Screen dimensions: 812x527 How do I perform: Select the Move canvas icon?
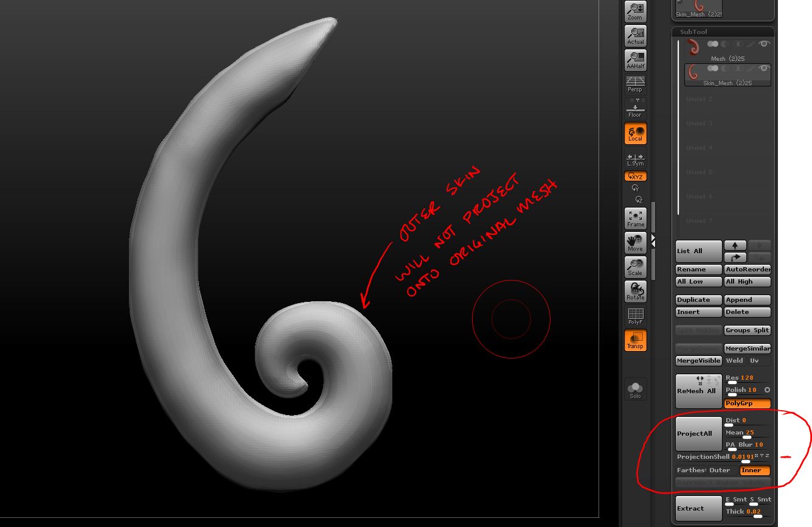tap(635, 243)
